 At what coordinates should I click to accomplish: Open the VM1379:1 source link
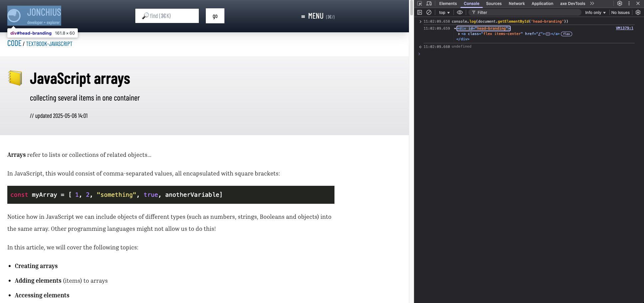[624, 28]
